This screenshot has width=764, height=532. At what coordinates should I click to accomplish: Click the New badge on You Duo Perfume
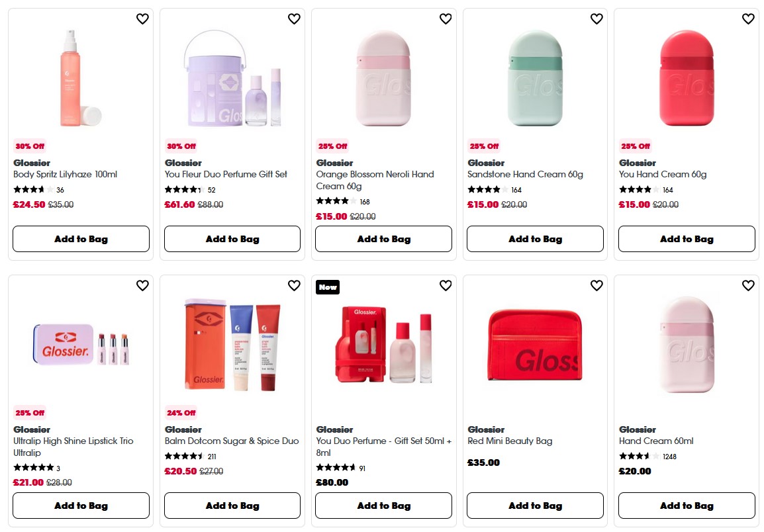[x=327, y=287]
